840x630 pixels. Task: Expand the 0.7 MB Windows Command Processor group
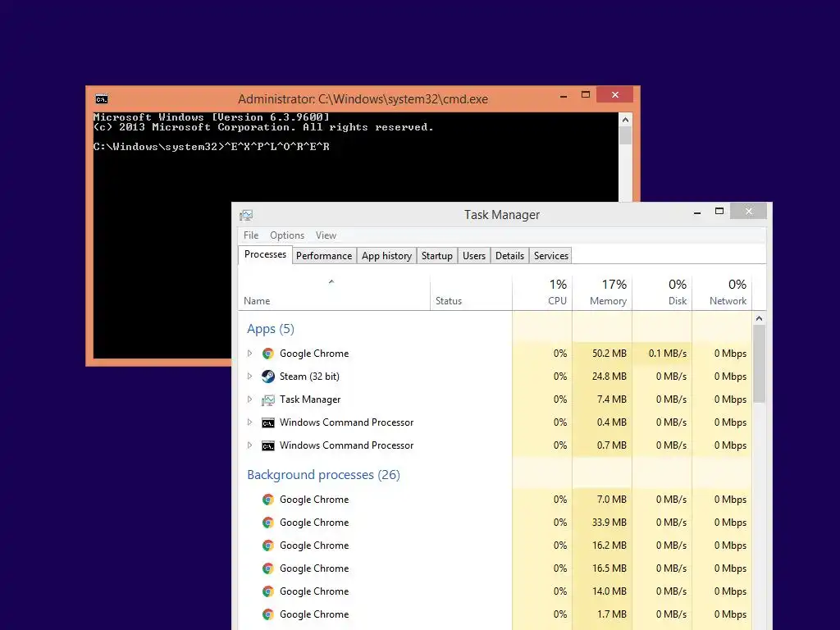(249, 445)
